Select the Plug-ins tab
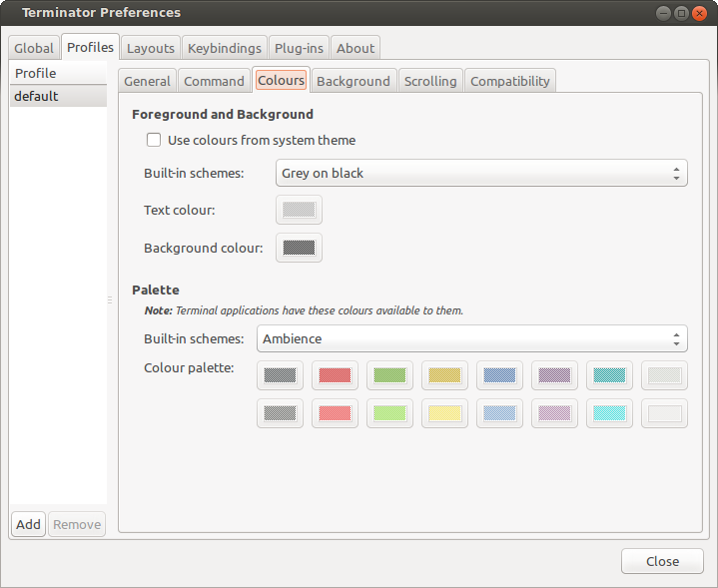Screen dimensions: 718x588 (x=299, y=48)
